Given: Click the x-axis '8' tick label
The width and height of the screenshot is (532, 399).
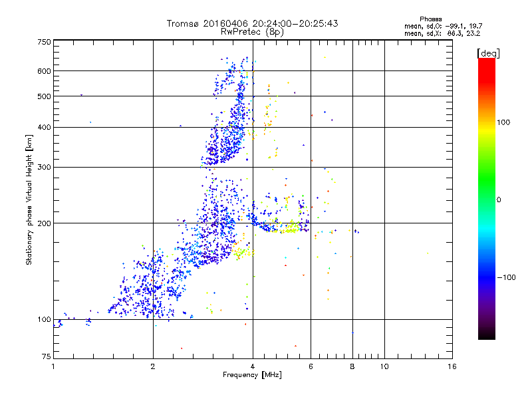Looking at the screenshot, I should click(x=352, y=366).
